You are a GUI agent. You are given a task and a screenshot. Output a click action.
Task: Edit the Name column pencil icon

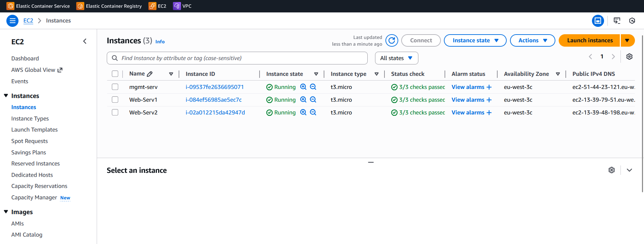150,74
